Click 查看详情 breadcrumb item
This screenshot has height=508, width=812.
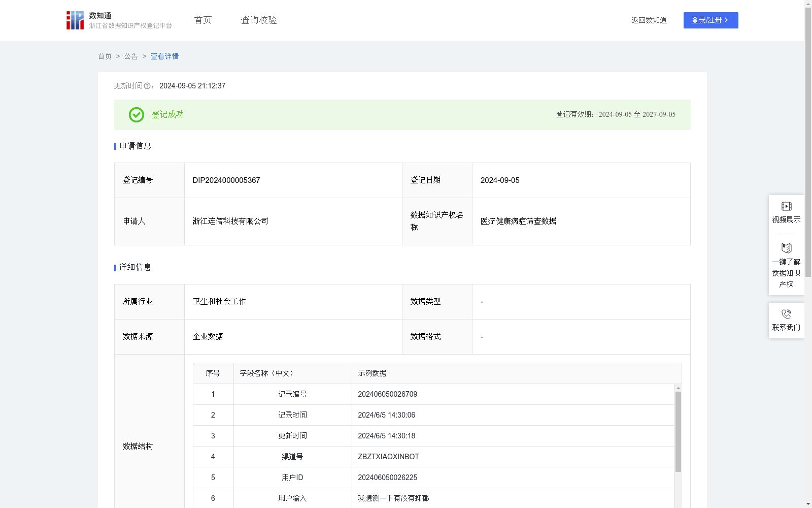tap(164, 56)
